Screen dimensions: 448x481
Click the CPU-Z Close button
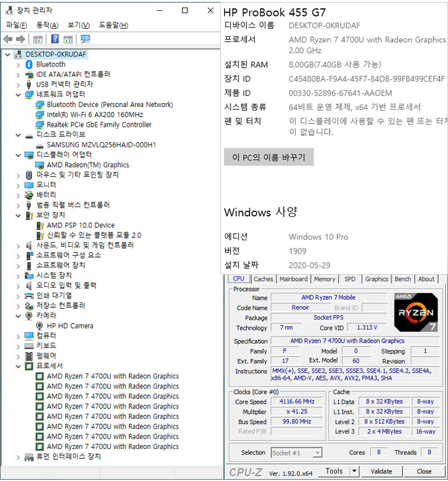[x=424, y=471]
